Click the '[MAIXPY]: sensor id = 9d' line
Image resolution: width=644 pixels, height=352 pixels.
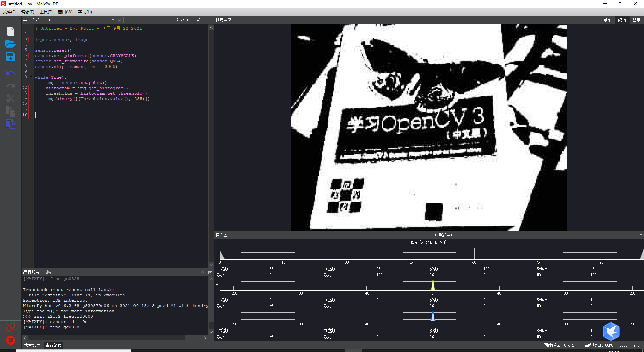pos(55,322)
